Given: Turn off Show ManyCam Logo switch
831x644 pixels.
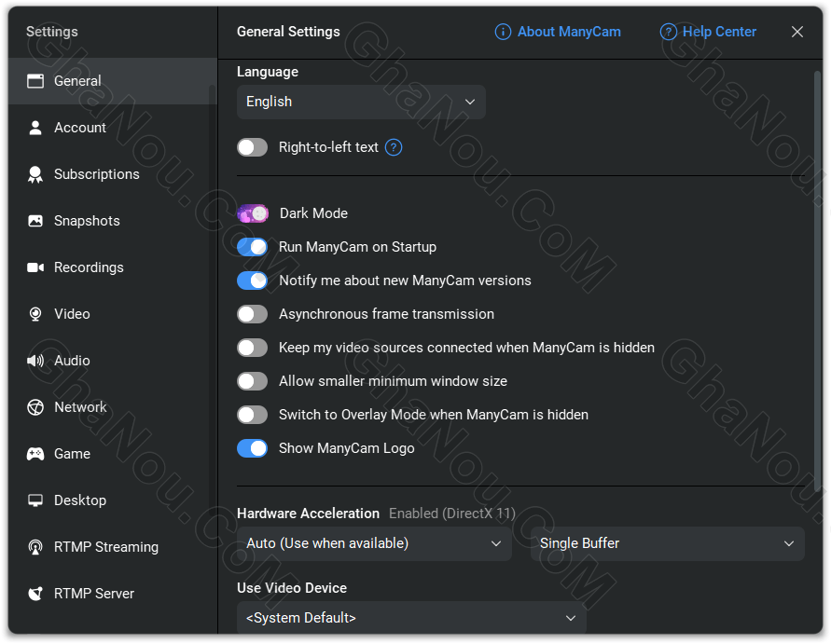Looking at the screenshot, I should tap(253, 448).
